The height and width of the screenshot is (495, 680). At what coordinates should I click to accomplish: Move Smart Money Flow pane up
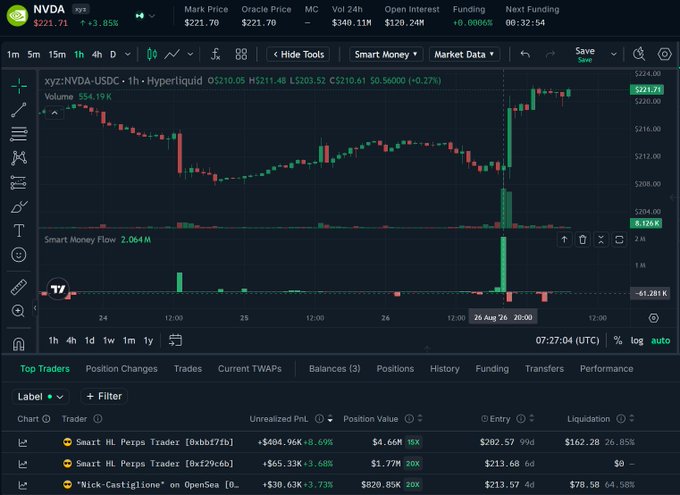click(564, 239)
